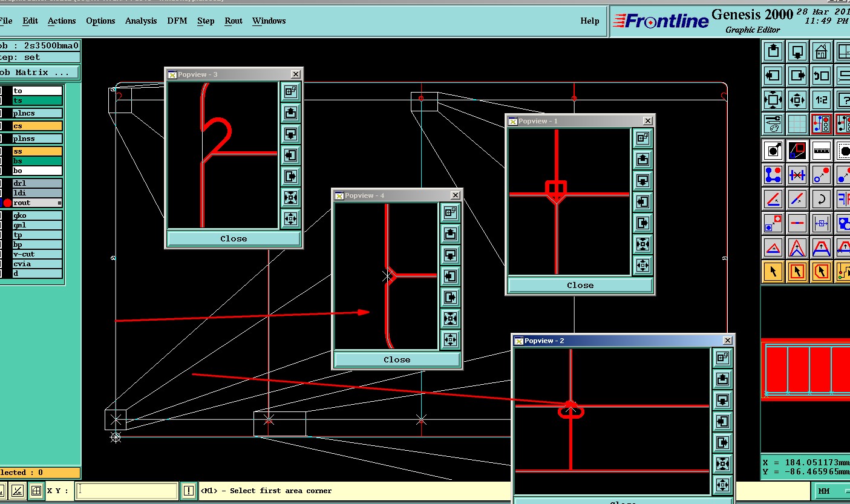Click the pan left icon in main toolbar
Screen dimensions: 850x504
click(773, 76)
